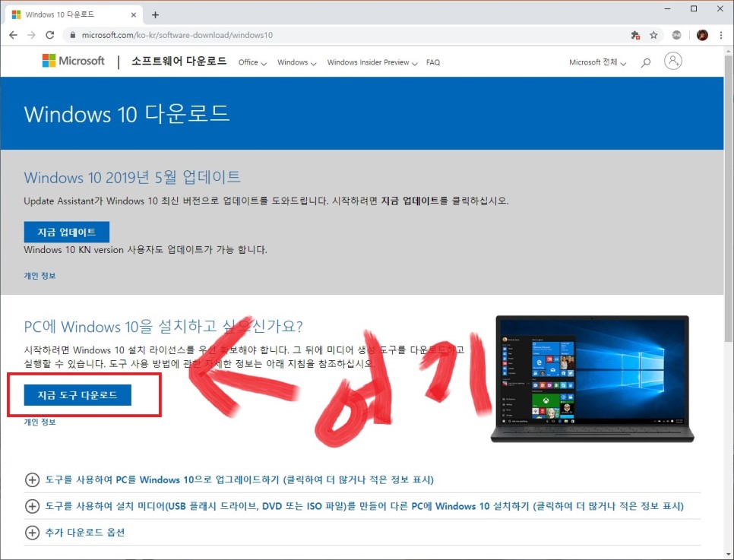This screenshot has width=734, height=560.
Task: Click the address bar URL
Action: [x=177, y=35]
